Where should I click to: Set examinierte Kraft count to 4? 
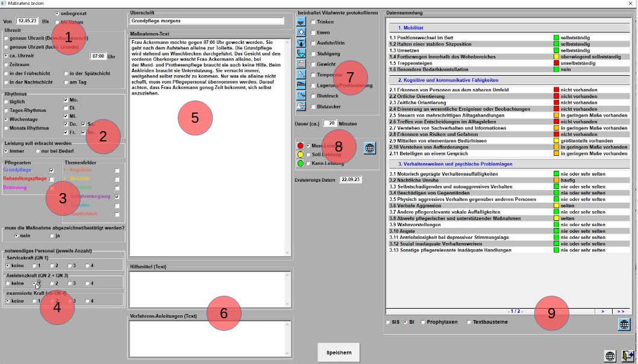(87, 301)
